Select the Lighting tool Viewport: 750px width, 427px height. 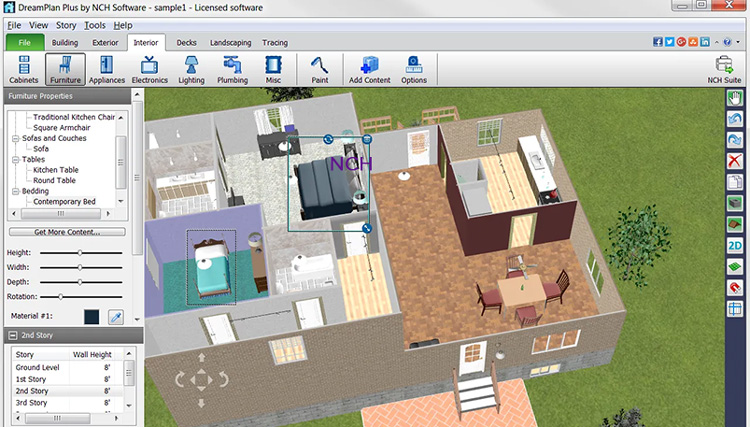click(x=191, y=70)
